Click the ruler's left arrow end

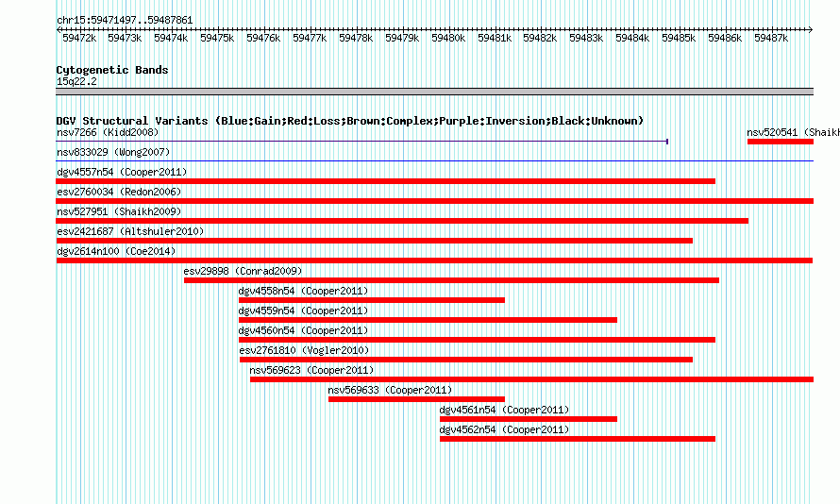[x=59, y=30]
